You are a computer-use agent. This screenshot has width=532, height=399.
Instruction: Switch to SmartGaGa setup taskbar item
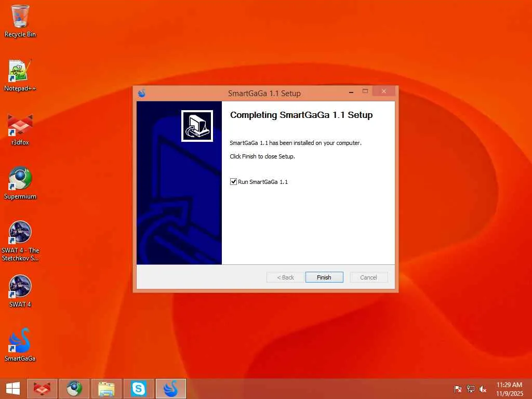tap(170, 389)
